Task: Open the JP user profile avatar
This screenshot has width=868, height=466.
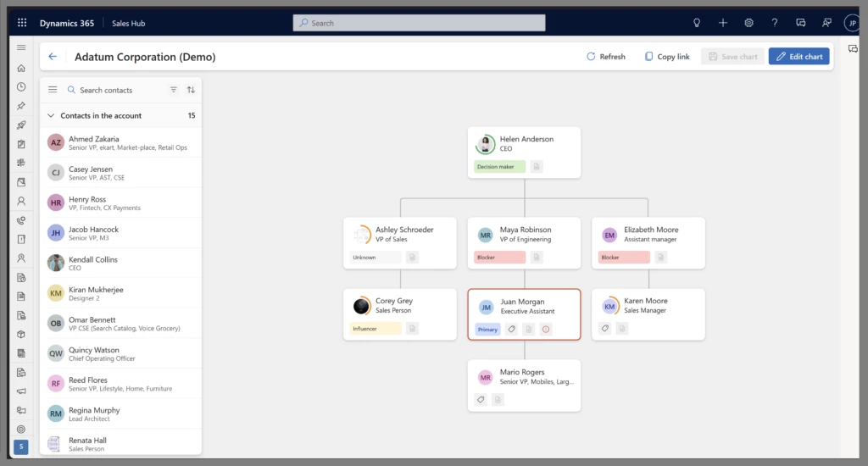Action: click(851, 23)
